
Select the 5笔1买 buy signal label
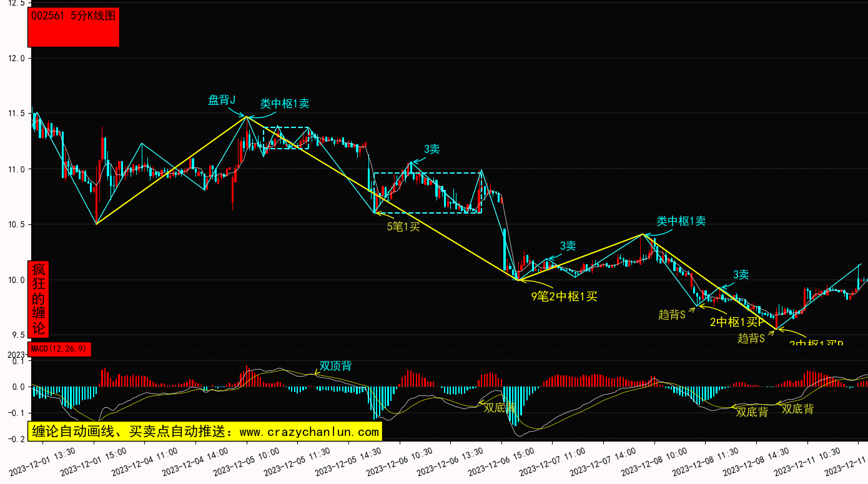coord(403,227)
